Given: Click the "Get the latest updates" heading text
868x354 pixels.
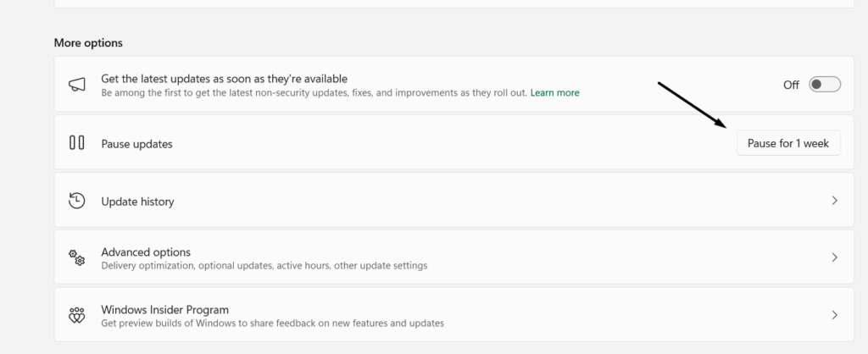Looking at the screenshot, I should pos(224,78).
